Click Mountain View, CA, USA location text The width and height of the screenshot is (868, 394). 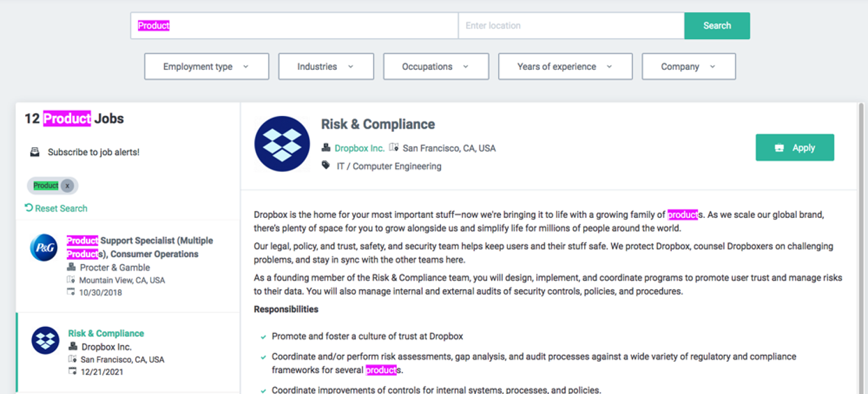click(122, 280)
